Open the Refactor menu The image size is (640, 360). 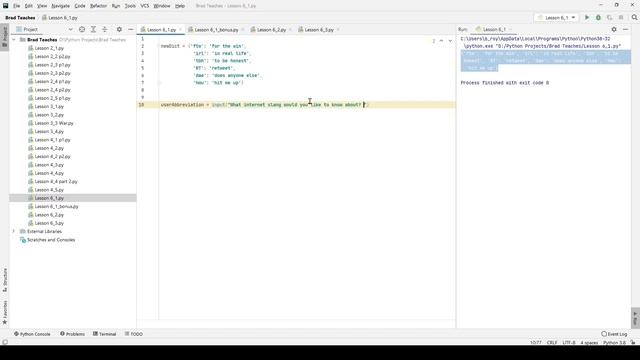pyautogui.click(x=98, y=6)
